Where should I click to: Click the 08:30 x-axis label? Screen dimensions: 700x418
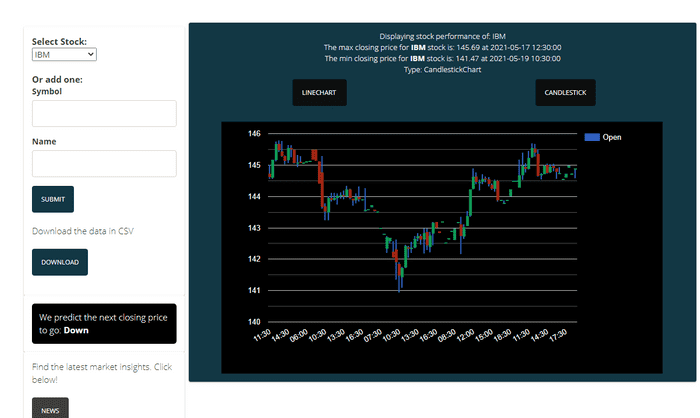click(x=446, y=335)
